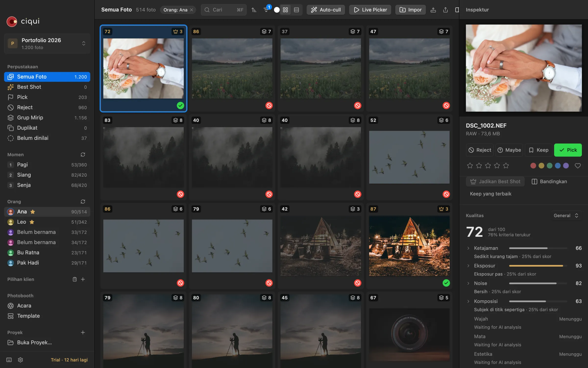Refresh the Orang section
The width and height of the screenshot is (588, 368).
(x=83, y=201)
